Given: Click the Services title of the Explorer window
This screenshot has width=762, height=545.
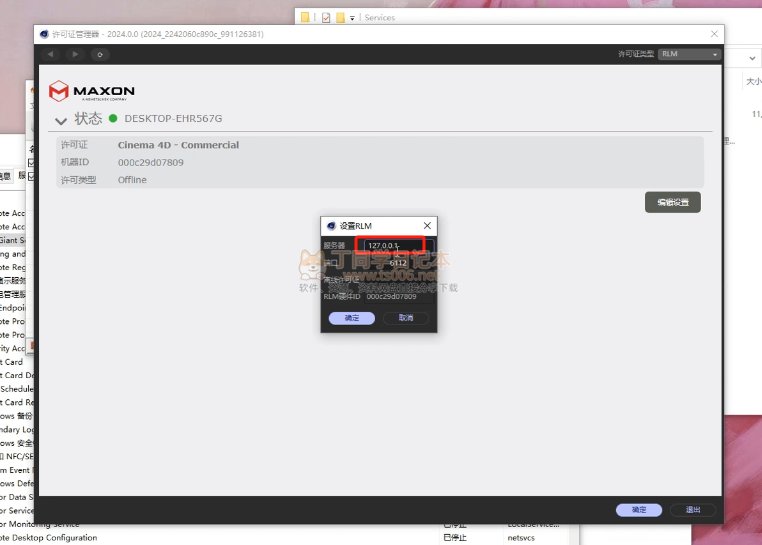Looking at the screenshot, I should (380, 18).
